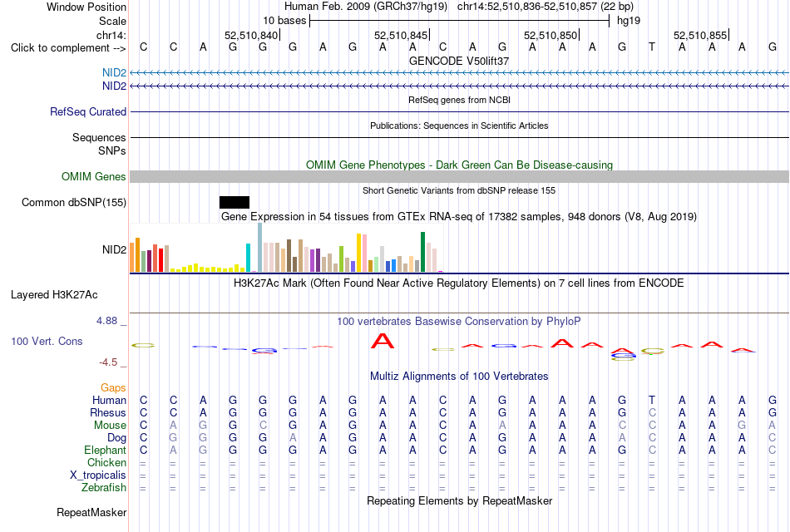Click the Dog alignment row label
This screenshot has width=790, height=532.
coord(116,438)
